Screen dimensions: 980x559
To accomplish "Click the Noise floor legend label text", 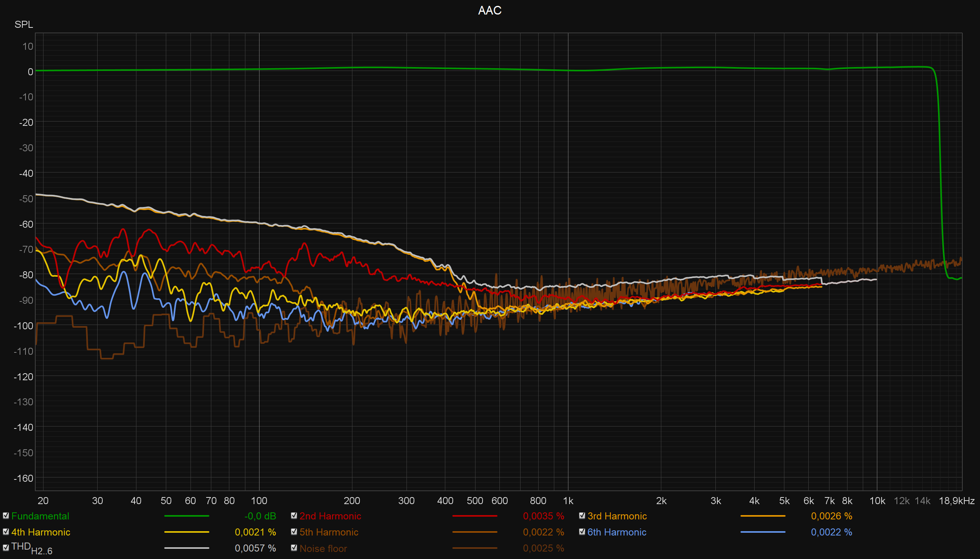I will coord(323,548).
